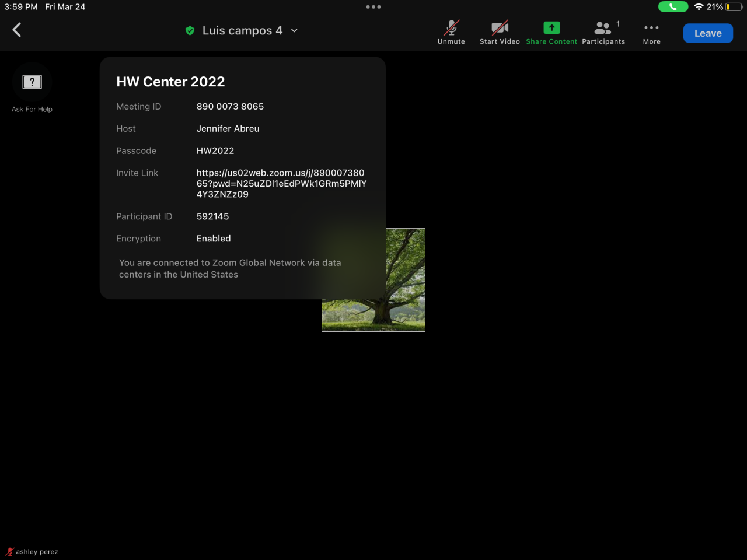Select the meeting ID 890 0073 8065
Viewport: 747px width, 560px height.
(230, 106)
